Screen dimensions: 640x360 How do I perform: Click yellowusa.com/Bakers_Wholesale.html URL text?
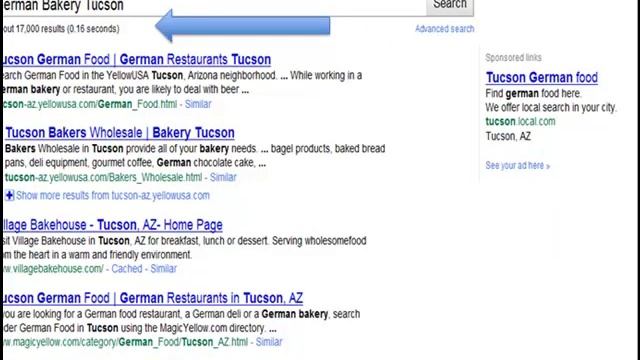pyautogui.click(x=103, y=177)
